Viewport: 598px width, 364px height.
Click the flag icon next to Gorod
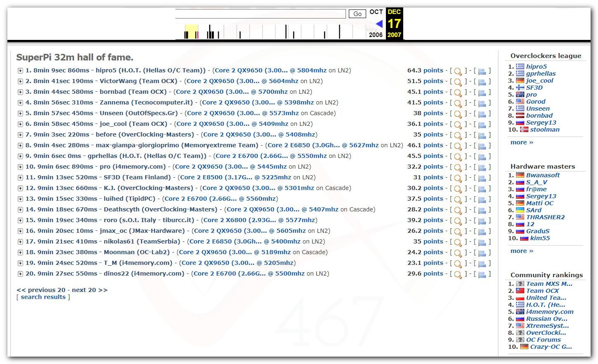(520, 102)
